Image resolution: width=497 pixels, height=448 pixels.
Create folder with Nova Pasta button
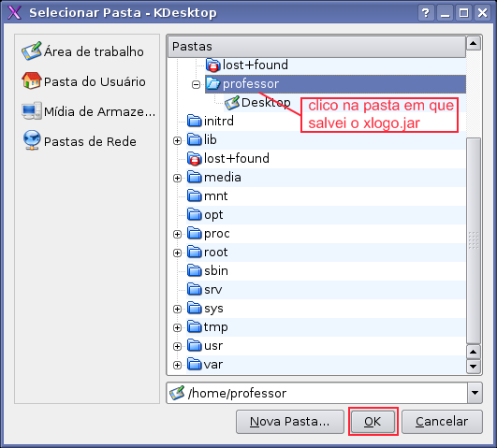(290, 422)
